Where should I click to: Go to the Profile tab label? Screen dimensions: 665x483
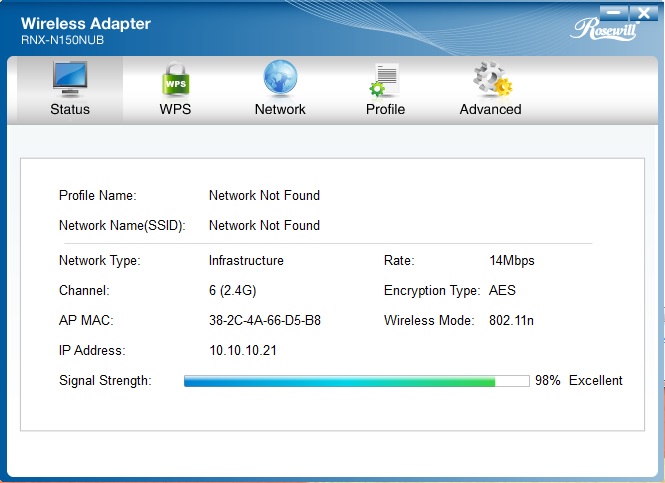tap(385, 109)
